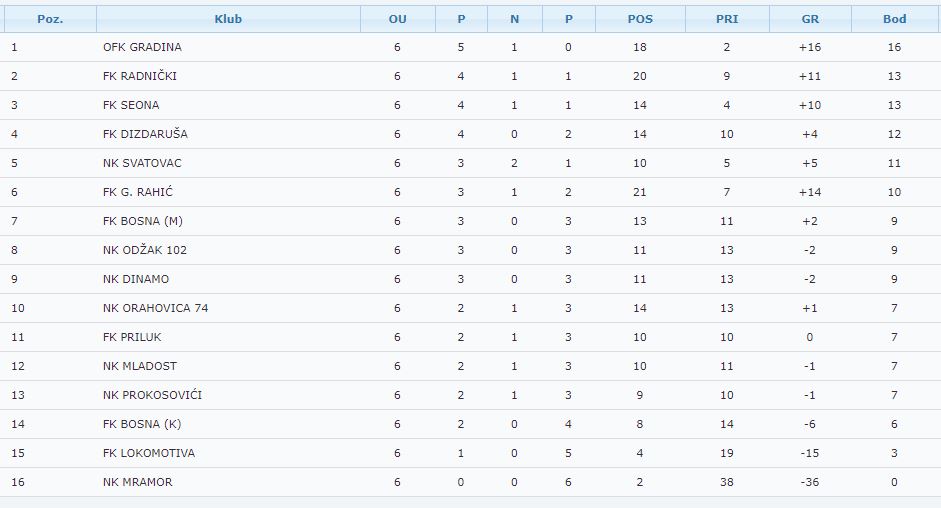Select the NK ODŽAK 102 club name

point(145,250)
